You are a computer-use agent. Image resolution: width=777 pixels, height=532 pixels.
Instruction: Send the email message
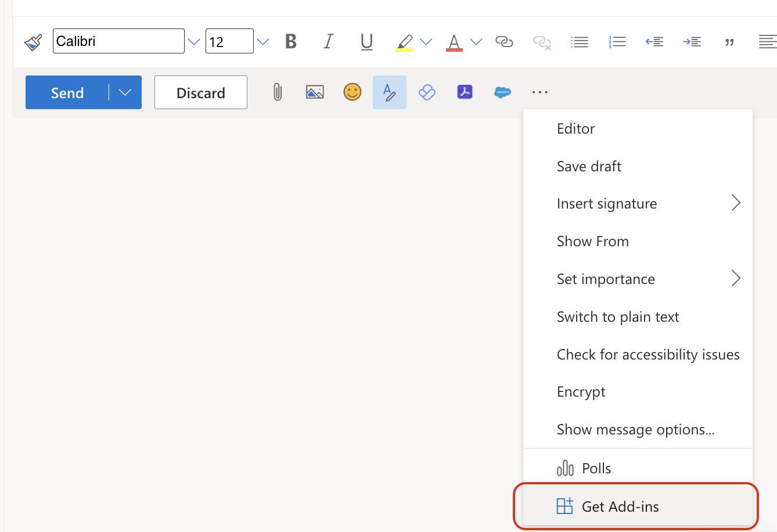[x=67, y=92]
